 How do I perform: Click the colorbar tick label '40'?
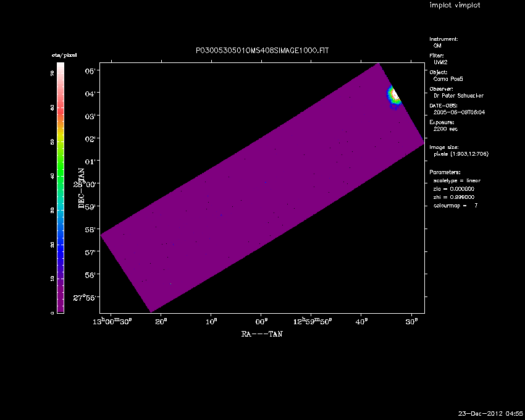click(52, 176)
